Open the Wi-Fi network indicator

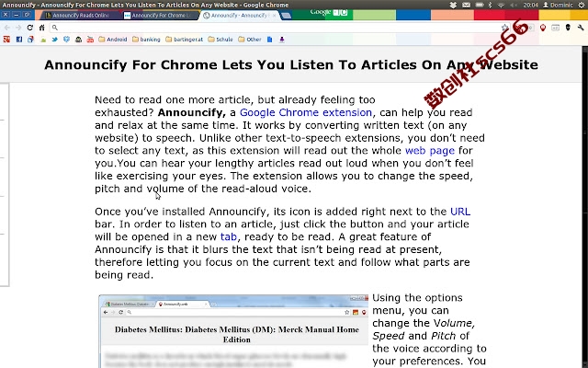(x=501, y=5)
